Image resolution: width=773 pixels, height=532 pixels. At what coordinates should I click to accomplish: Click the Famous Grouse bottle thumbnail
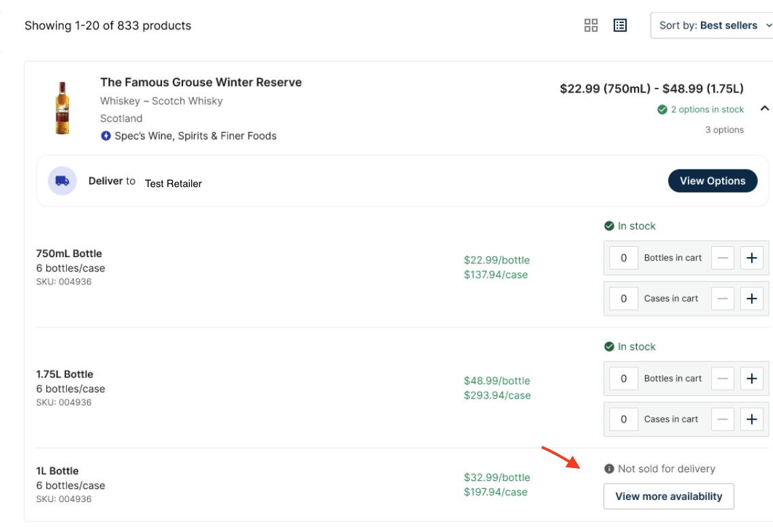[x=62, y=105]
